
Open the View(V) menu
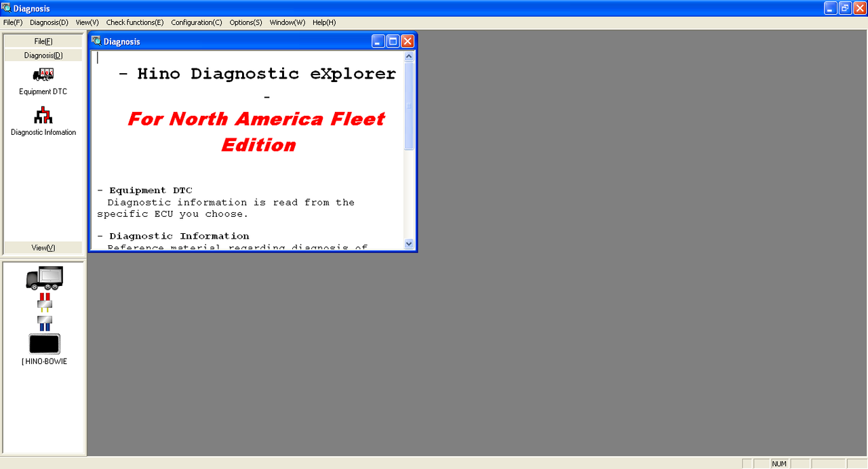coord(87,22)
